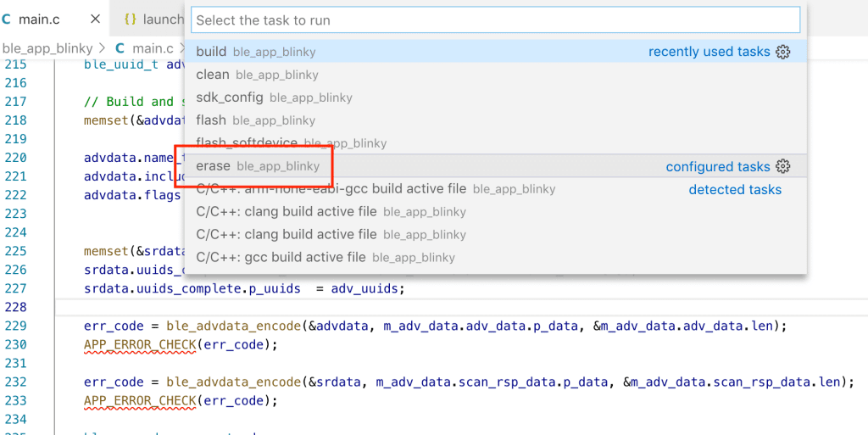This screenshot has height=435, width=868.
Task: Select the flash task
Action: 495,120
